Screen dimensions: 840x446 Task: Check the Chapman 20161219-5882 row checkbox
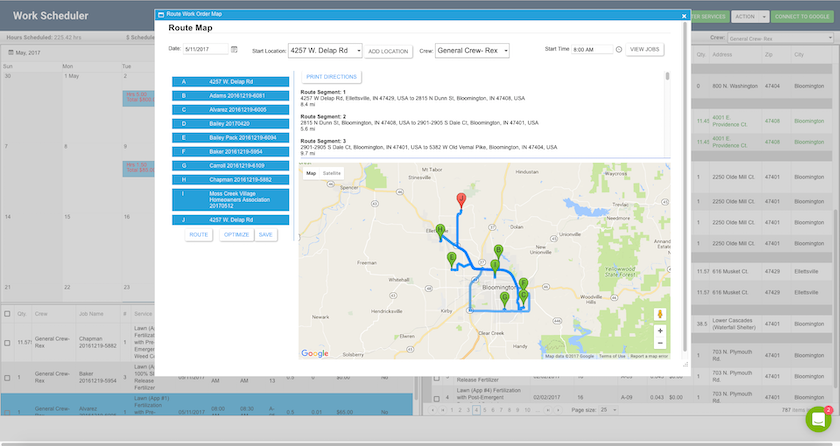click(x=8, y=342)
